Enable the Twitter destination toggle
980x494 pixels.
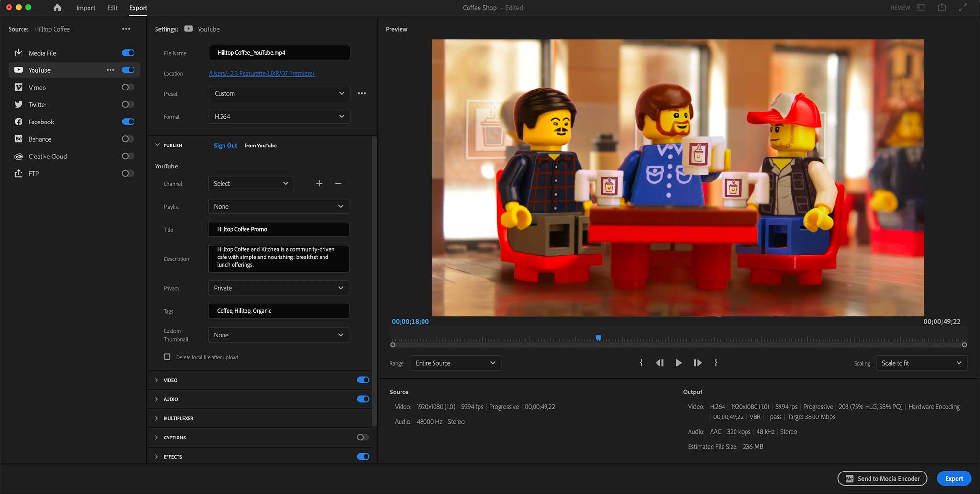[128, 104]
